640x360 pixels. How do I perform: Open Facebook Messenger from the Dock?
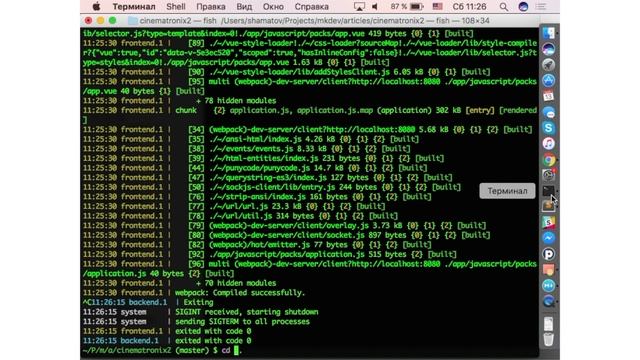pyautogui.click(x=549, y=238)
